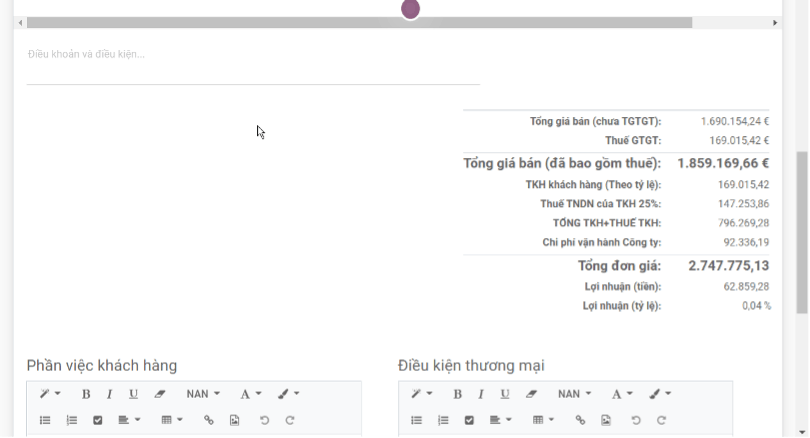
Task: Open font color dropdown in Điều kiện thương mại editor
Action: [622, 394]
